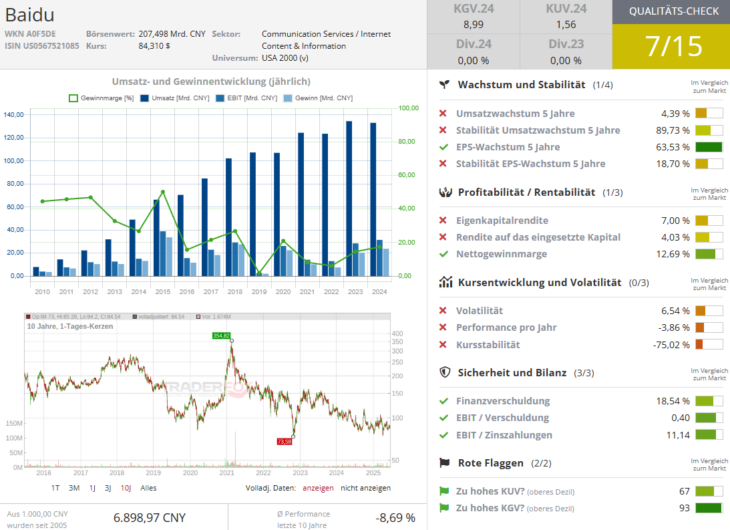Click the hands icon beside Profitabilität / Rentabilität
The height and width of the screenshot is (530, 730).
(x=445, y=192)
